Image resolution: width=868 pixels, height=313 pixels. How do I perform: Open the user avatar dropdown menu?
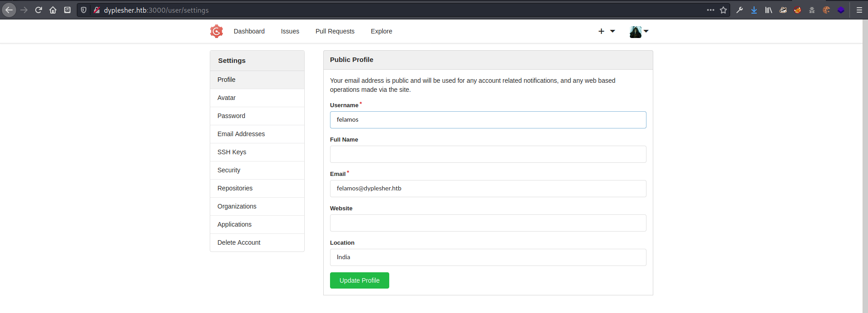(x=639, y=32)
